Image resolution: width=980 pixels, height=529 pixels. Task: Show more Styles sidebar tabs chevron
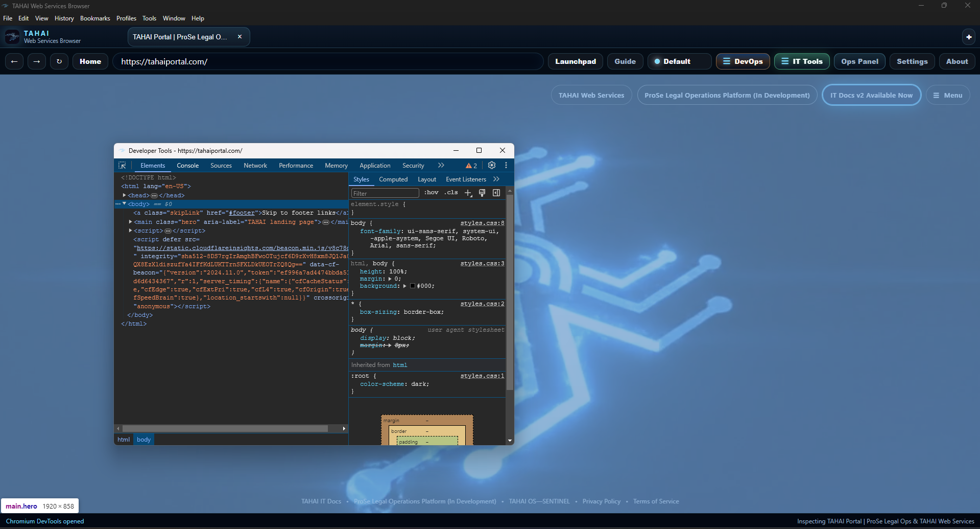(x=496, y=179)
